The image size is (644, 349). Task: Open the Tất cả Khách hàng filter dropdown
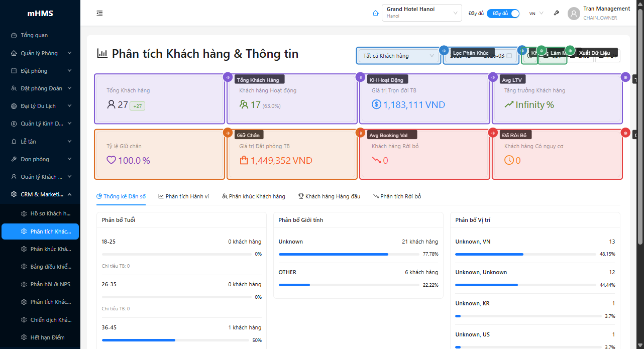tap(398, 56)
